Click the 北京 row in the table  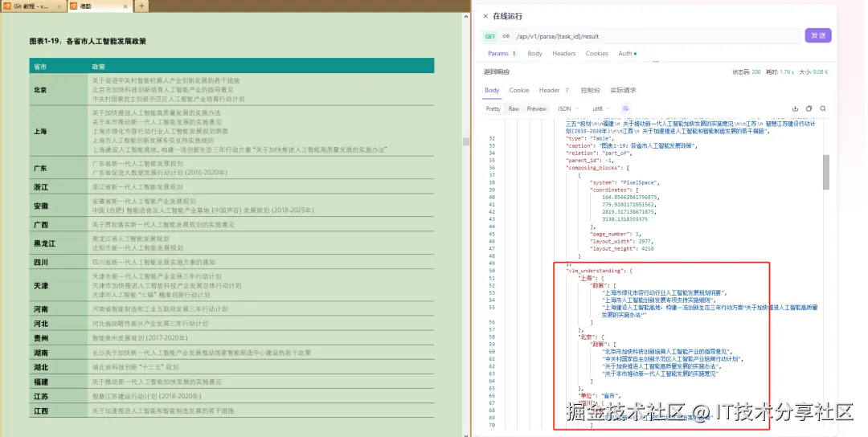point(231,90)
